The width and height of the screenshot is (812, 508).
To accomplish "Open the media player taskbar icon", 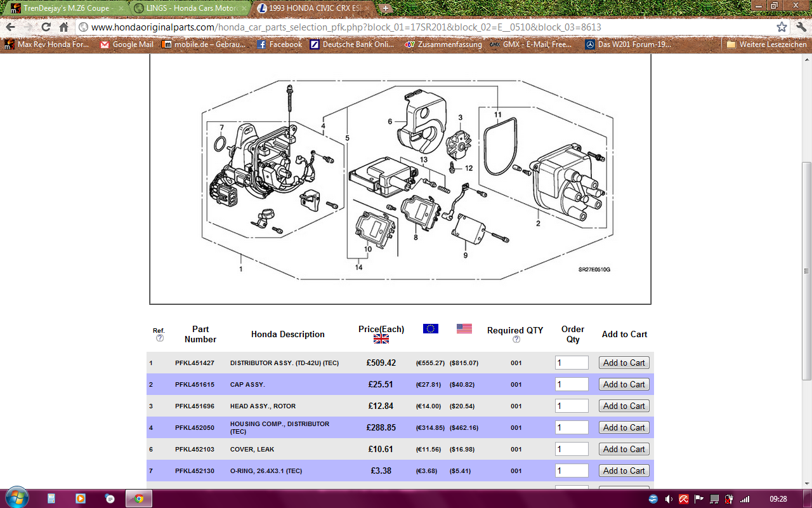I will click(81, 498).
